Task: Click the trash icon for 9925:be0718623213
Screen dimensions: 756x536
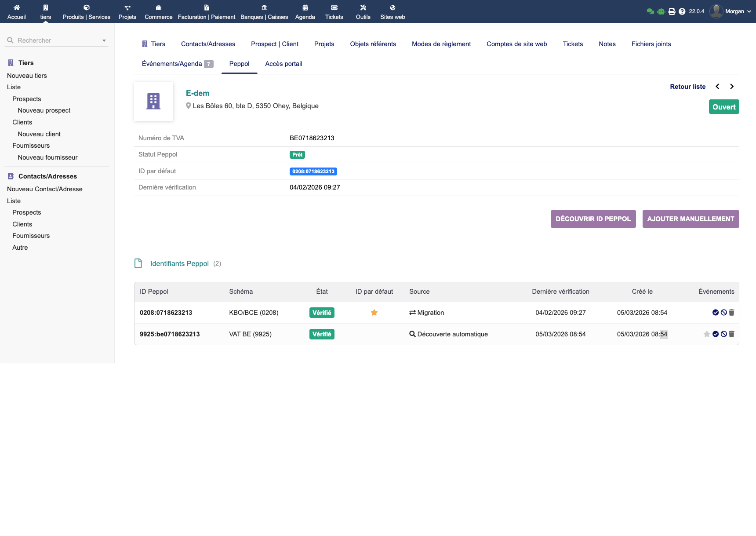Action: pos(732,334)
